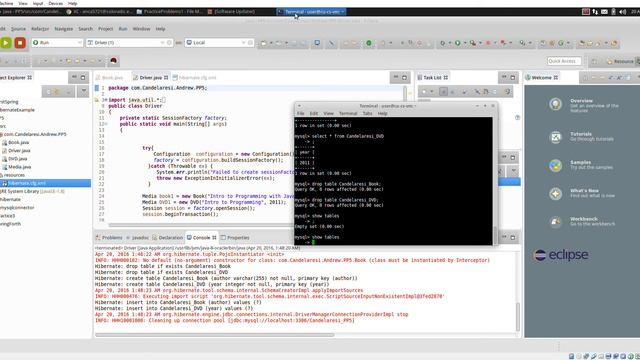Switch to the Book.java editor tab

click(x=109, y=78)
